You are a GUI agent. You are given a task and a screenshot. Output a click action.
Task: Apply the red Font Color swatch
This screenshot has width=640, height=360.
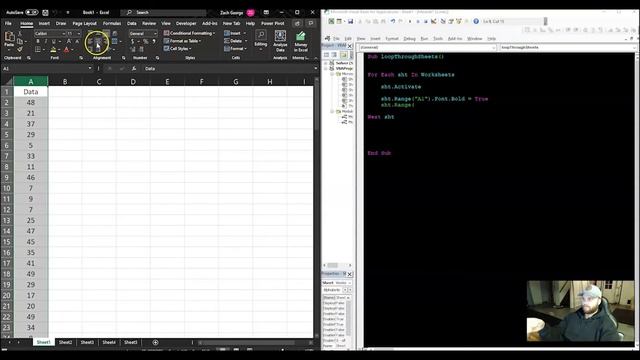(67, 50)
